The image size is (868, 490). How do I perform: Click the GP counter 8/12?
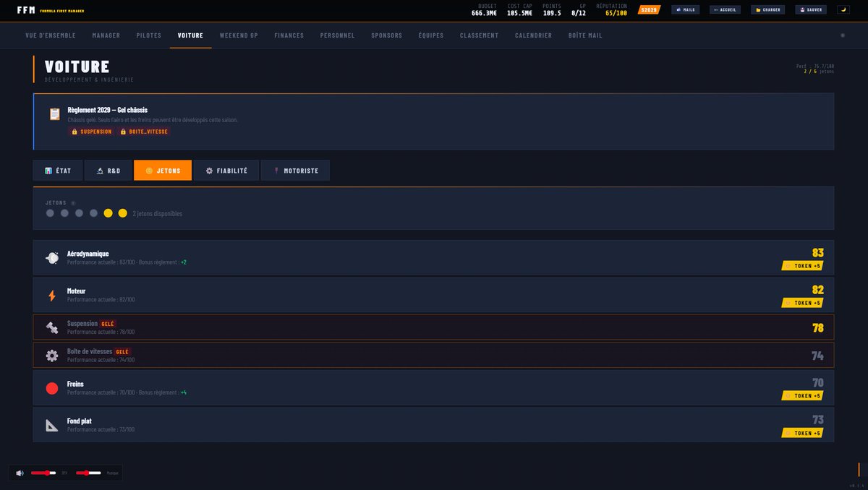click(579, 13)
